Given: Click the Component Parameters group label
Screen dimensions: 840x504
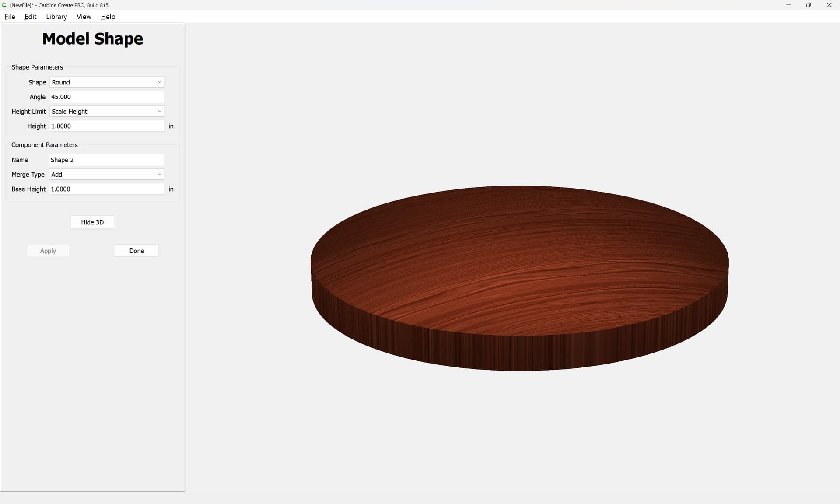Looking at the screenshot, I should (45, 145).
